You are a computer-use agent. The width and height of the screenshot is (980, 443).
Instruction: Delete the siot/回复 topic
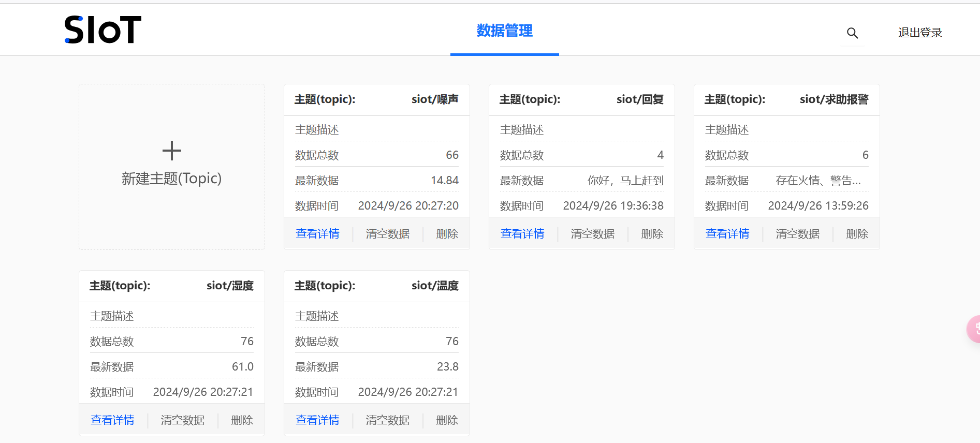(652, 234)
